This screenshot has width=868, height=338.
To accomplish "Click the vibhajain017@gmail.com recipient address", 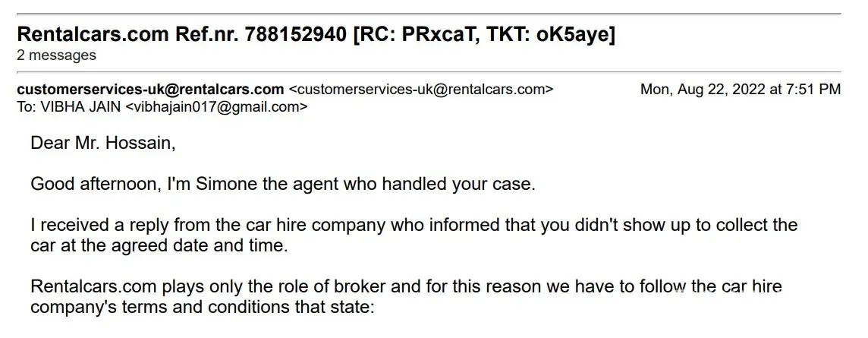I will pos(216,107).
